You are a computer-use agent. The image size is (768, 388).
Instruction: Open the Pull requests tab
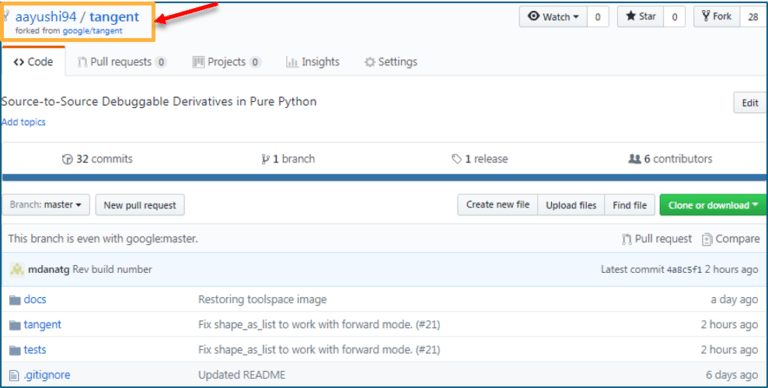(x=121, y=62)
